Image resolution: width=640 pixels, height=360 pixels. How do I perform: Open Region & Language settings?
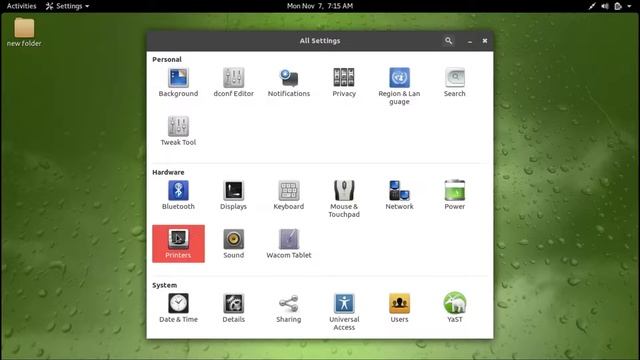pyautogui.click(x=399, y=86)
